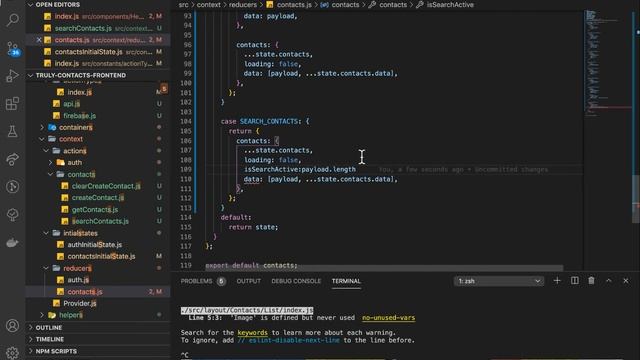This screenshot has width=640, height=360.
Task: Open the keywords link in terminal
Action: tap(253, 333)
